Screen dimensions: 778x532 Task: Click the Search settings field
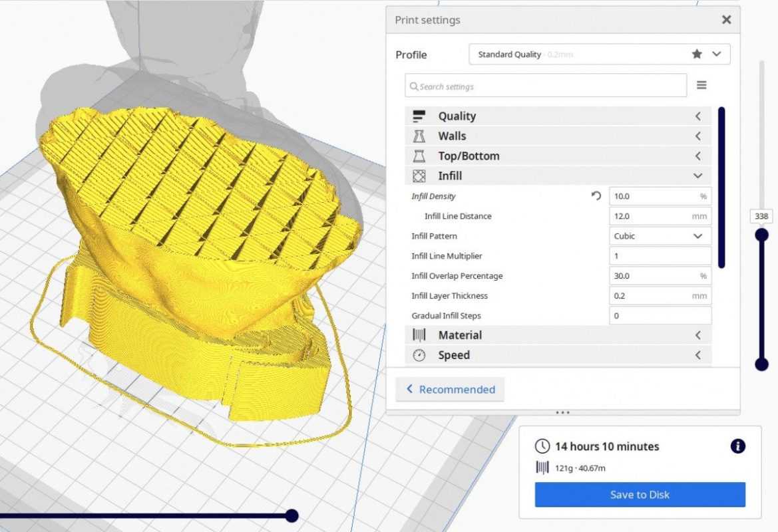546,86
